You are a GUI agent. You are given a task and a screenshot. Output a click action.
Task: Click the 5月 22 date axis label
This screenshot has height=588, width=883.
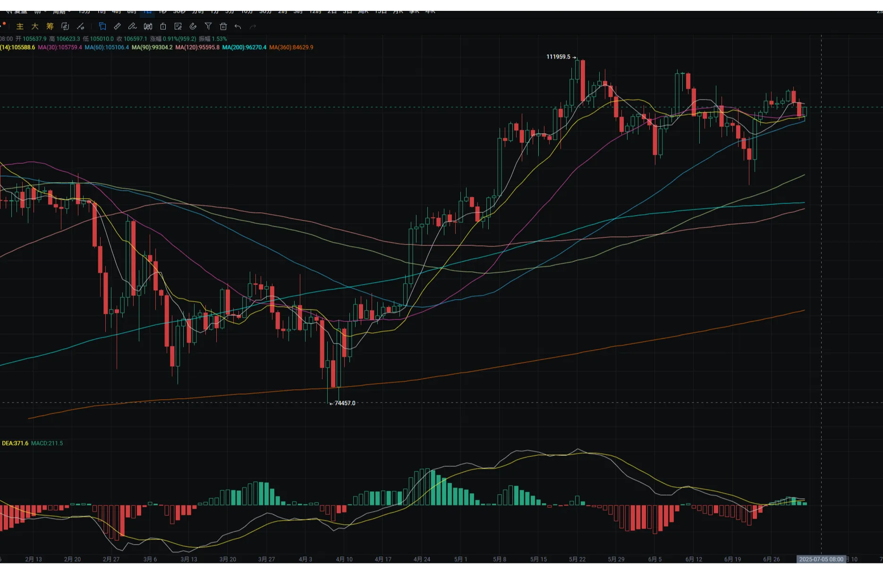point(577,559)
